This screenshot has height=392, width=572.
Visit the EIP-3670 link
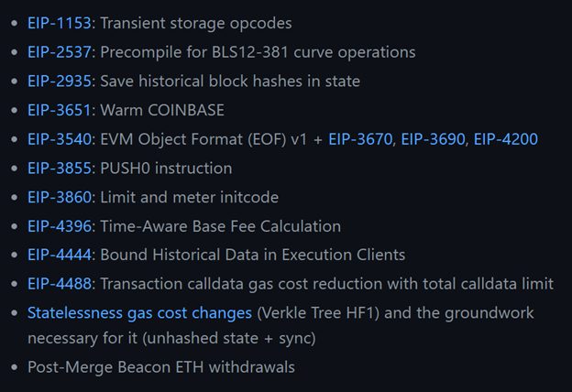tap(360, 139)
